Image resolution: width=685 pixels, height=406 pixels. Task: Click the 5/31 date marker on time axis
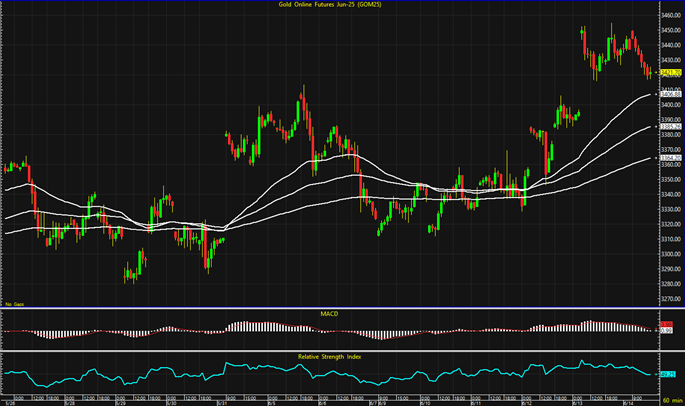(x=221, y=403)
